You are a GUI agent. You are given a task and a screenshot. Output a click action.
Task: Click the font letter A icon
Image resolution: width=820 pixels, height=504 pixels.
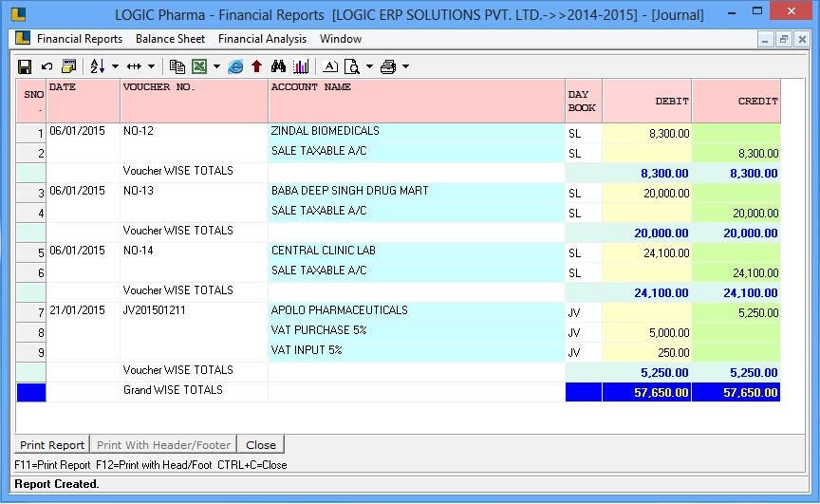(330, 66)
